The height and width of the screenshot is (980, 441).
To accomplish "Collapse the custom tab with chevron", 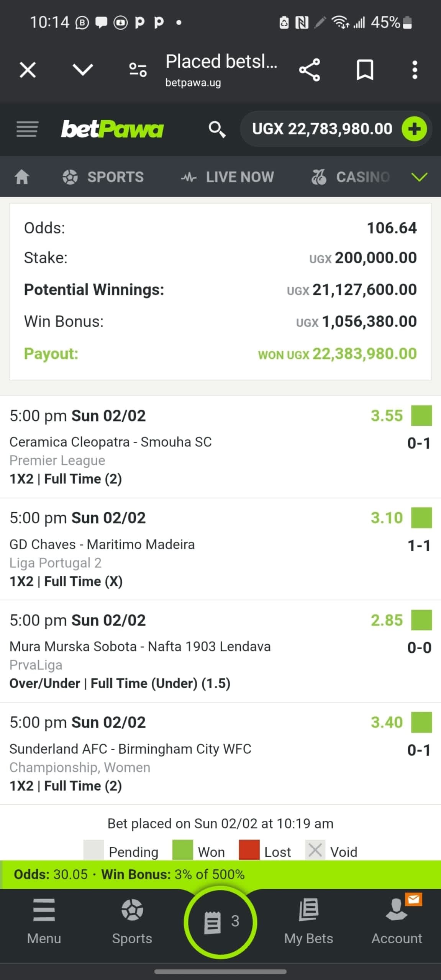I will [x=83, y=70].
